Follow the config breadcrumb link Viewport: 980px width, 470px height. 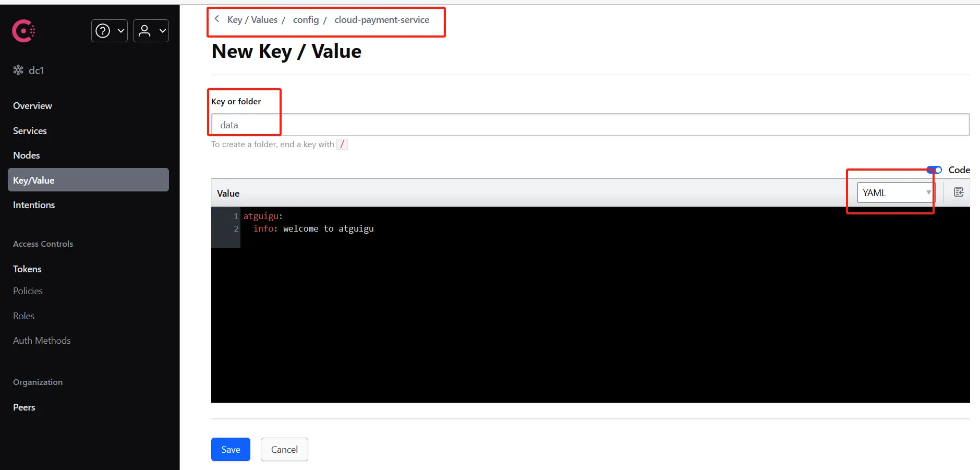(306, 20)
